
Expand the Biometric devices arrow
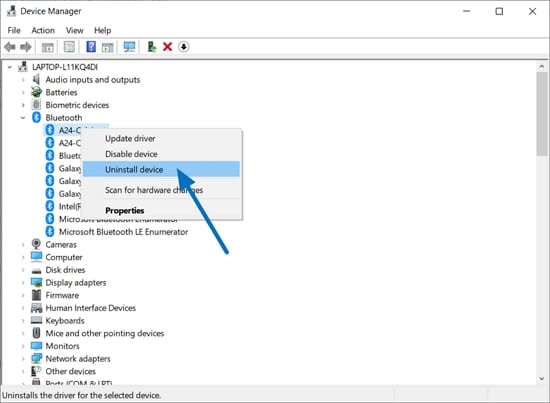coord(23,105)
